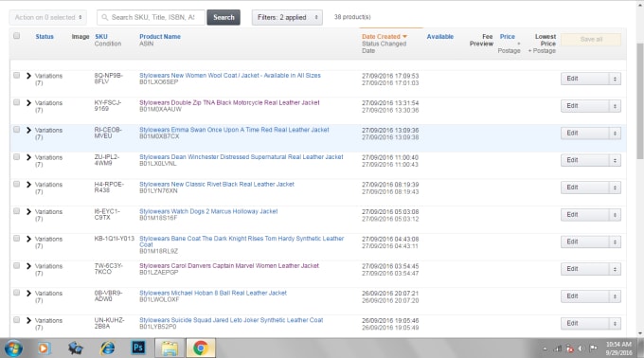This screenshot has height=358, width=644.
Task: Open Styloewears Carol Danvers Captain Marvel link
Action: click(229, 265)
